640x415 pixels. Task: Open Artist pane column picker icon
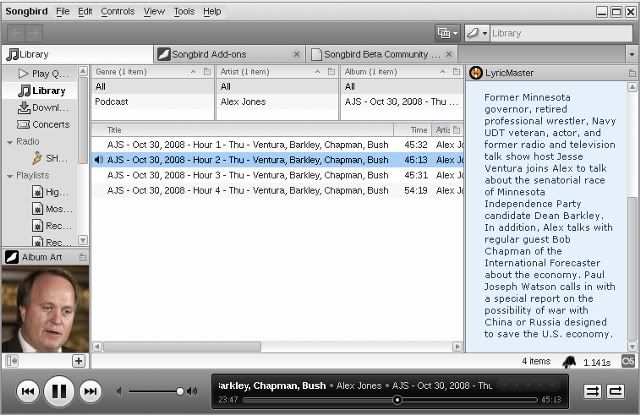pyautogui.click(x=331, y=72)
